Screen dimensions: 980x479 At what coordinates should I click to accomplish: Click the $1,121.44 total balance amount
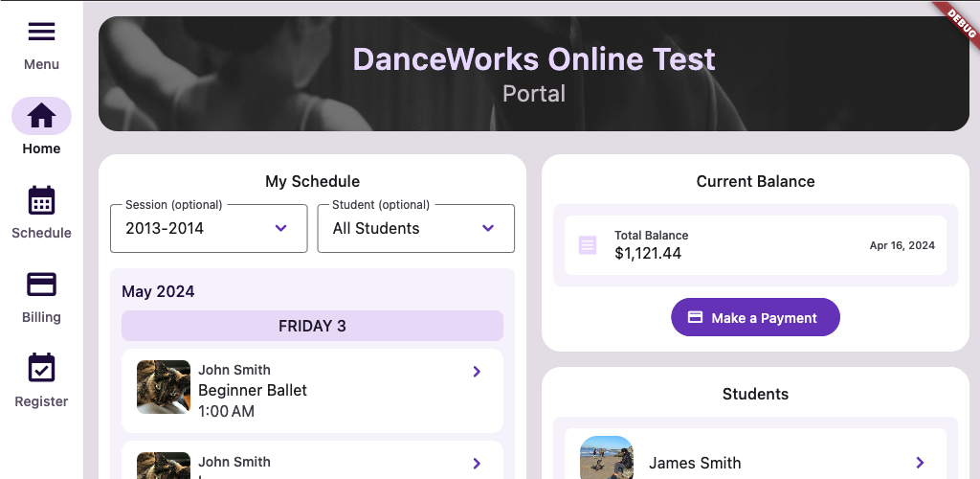click(648, 253)
